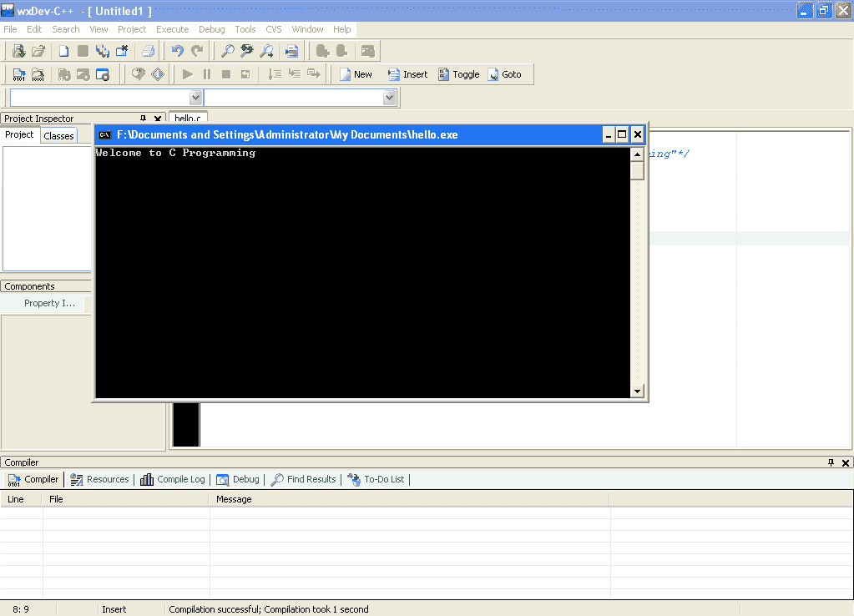This screenshot has height=616, width=854.
Task: Open the Debug menu
Action: [x=211, y=28]
